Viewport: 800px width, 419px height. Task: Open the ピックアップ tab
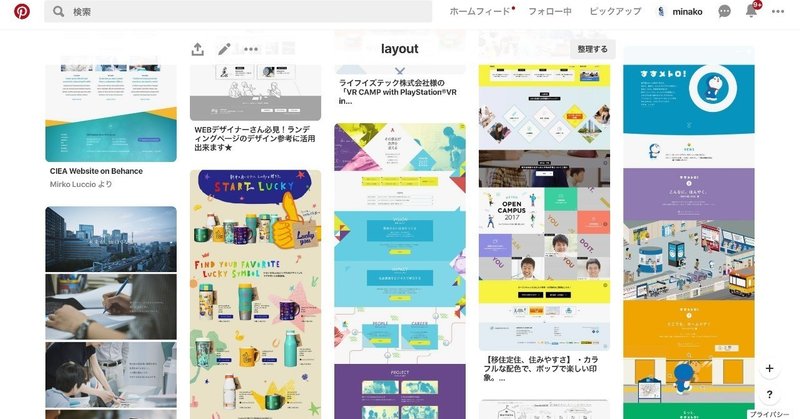click(x=615, y=11)
